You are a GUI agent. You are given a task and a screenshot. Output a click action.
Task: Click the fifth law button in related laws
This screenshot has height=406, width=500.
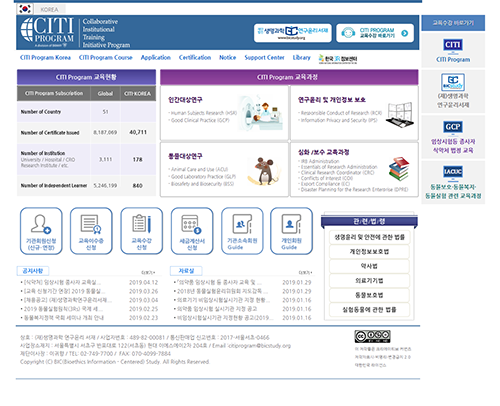click(369, 295)
